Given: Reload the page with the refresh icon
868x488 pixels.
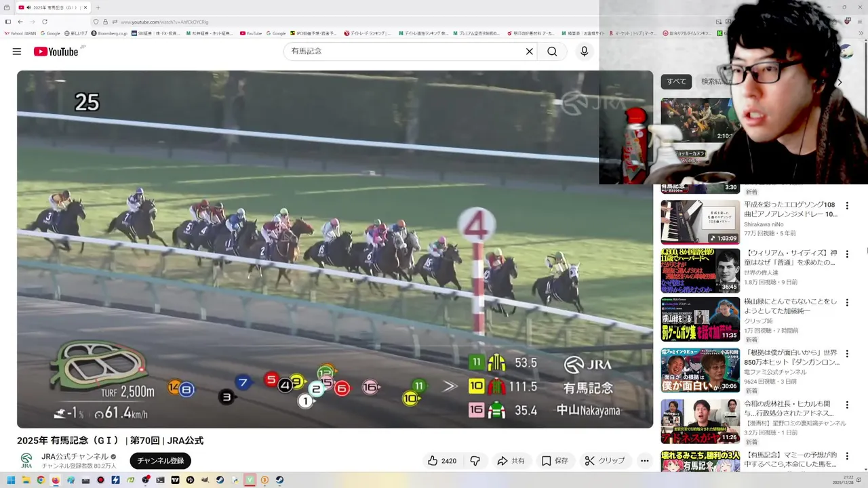Looking at the screenshot, I should [x=45, y=22].
